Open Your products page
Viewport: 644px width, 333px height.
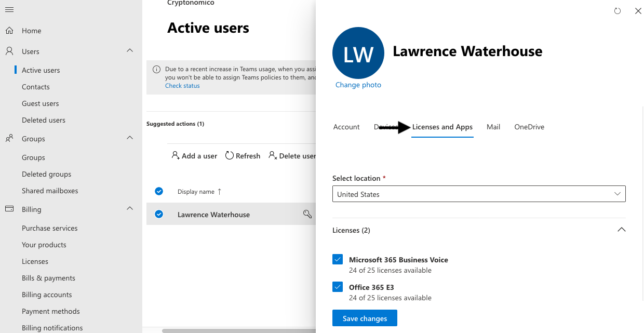44,245
